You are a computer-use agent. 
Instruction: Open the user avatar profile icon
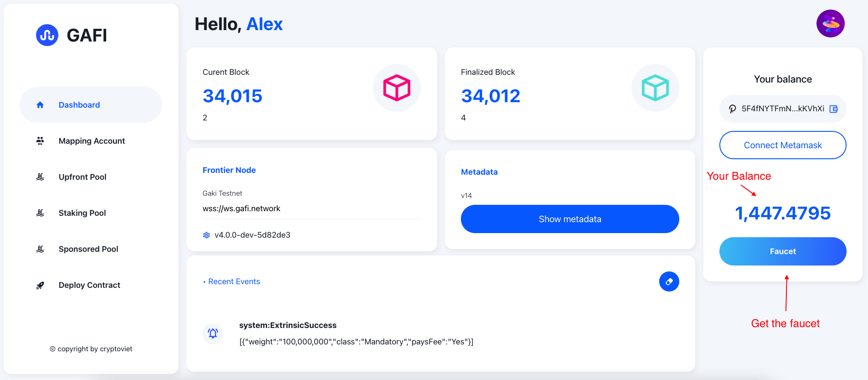pyautogui.click(x=830, y=23)
